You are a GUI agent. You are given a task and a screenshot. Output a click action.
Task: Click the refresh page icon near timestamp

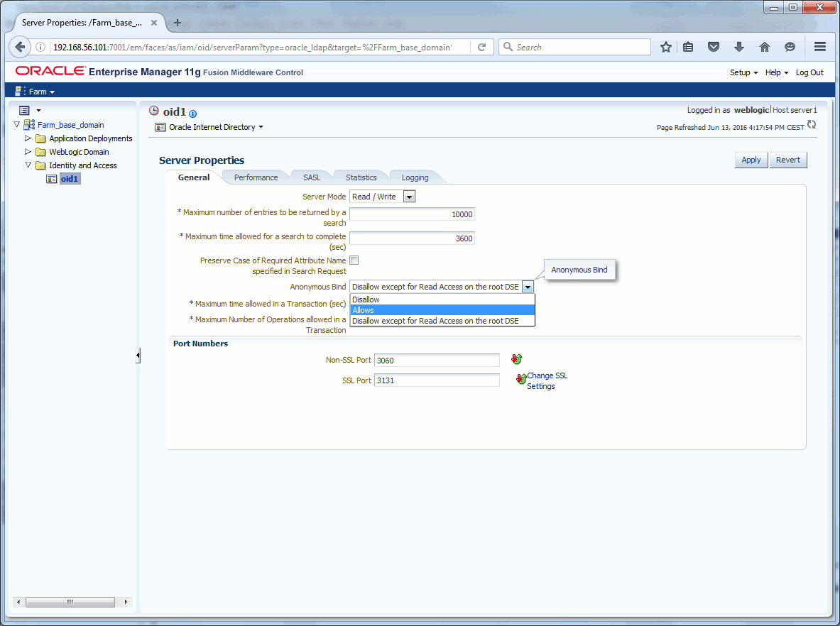[x=812, y=125]
